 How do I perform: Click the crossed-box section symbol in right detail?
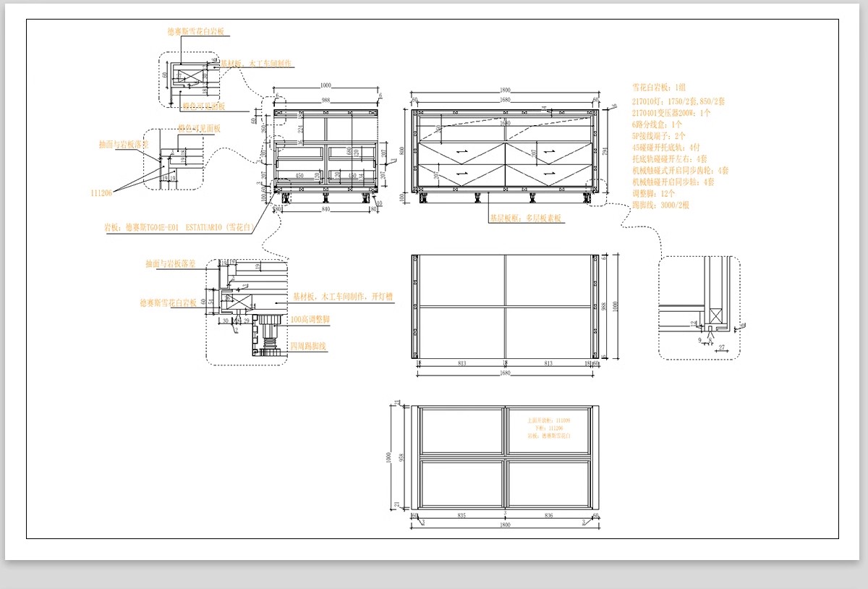point(717,315)
